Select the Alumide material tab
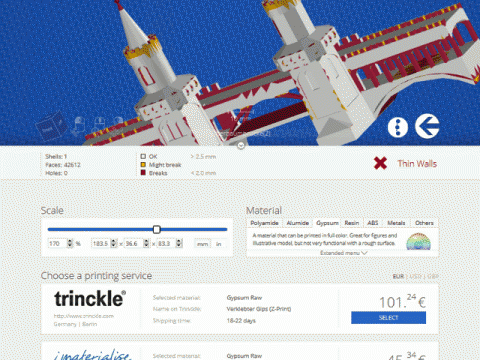This screenshot has height=360, width=480. [x=298, y=223]
